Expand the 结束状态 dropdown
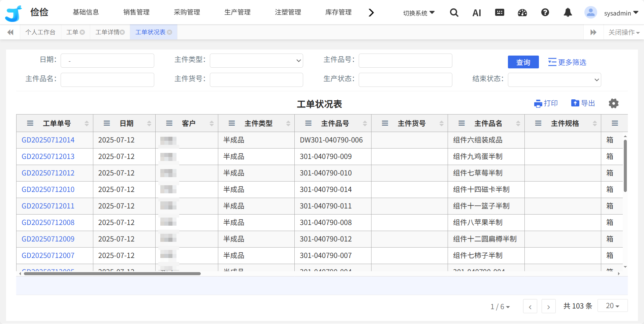This screenshot has width=644, height=324. coord(554,80)
